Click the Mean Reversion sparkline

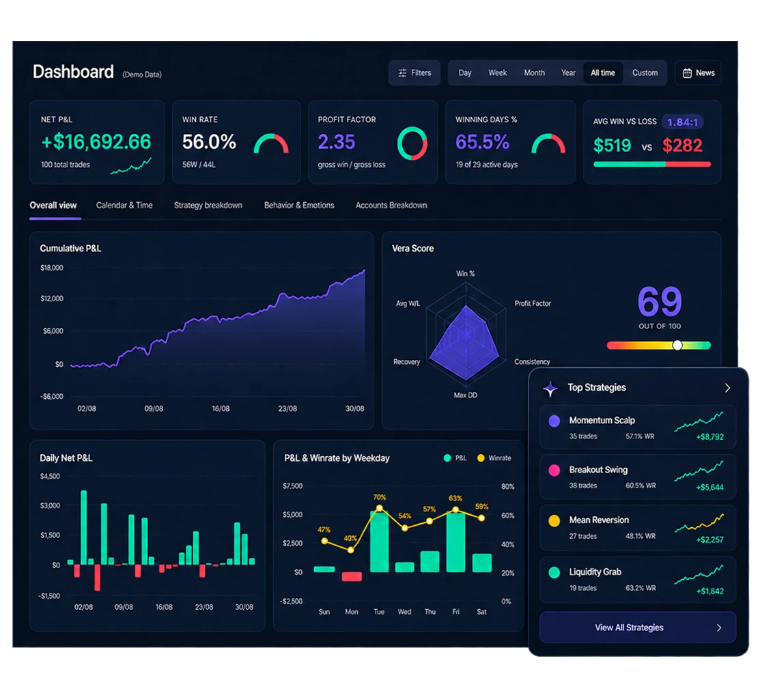699,522
